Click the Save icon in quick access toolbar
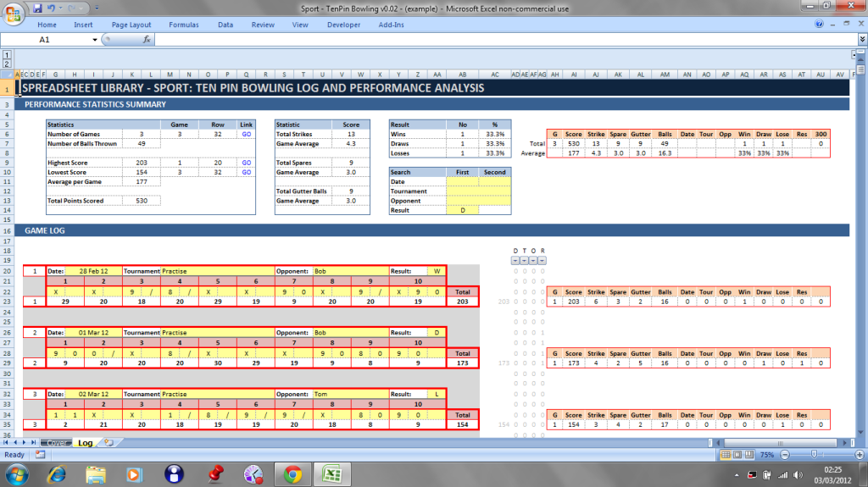This screenshot has width=868, height=487. point(37,8)
